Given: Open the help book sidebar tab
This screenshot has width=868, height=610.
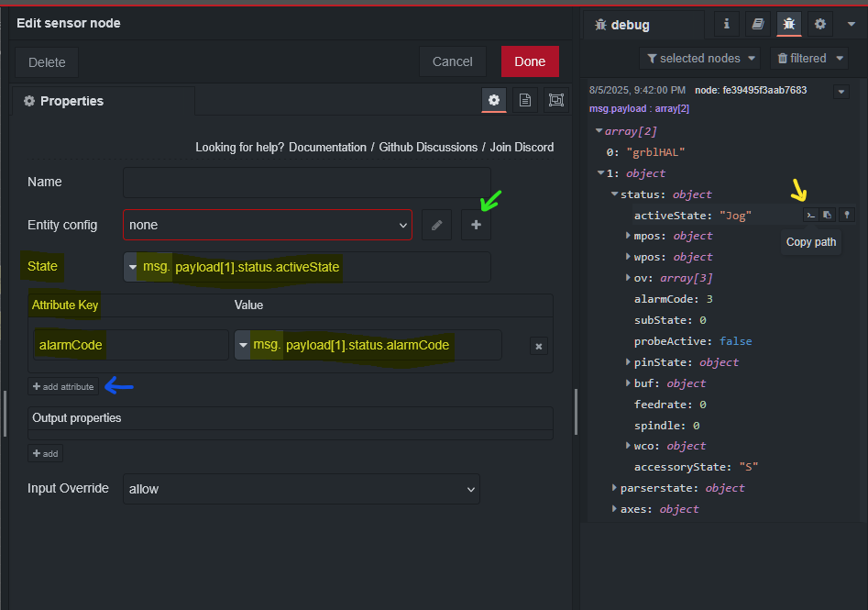Looking at the screenshot, I should click(757, 25).
